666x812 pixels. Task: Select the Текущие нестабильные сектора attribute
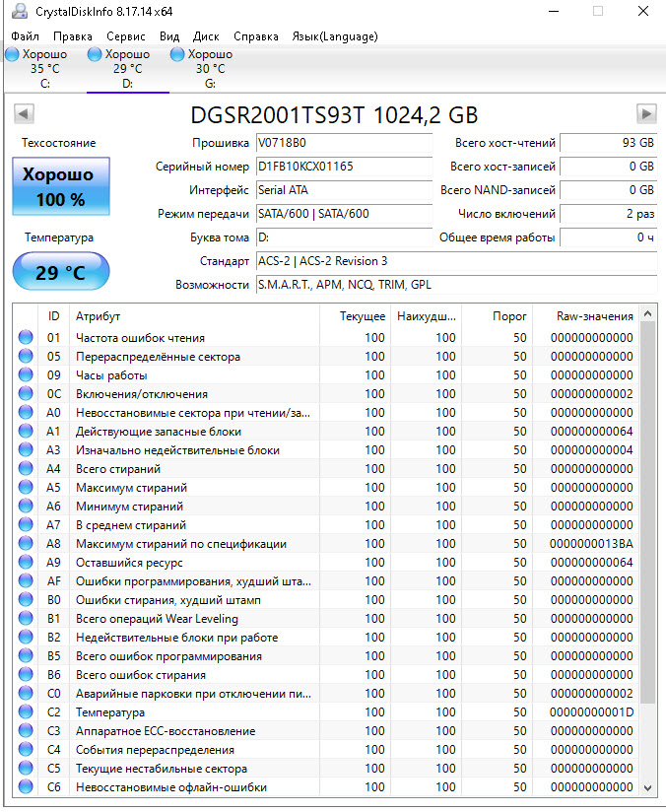tap(326, 768)
